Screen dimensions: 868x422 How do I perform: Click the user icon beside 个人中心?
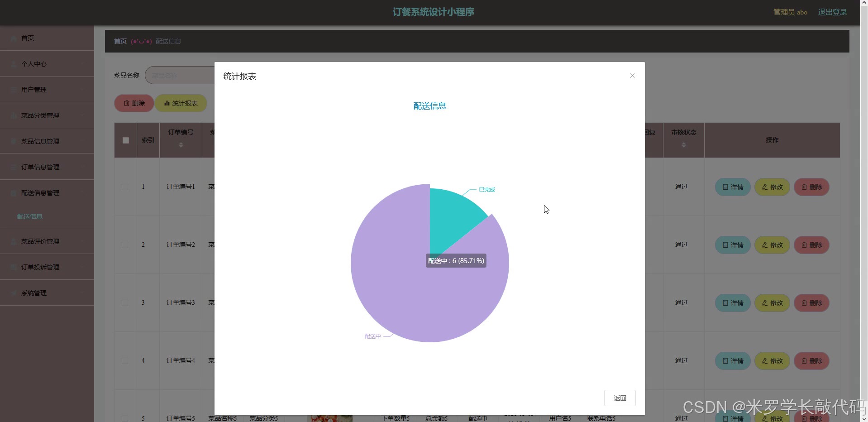click(13, 64)
